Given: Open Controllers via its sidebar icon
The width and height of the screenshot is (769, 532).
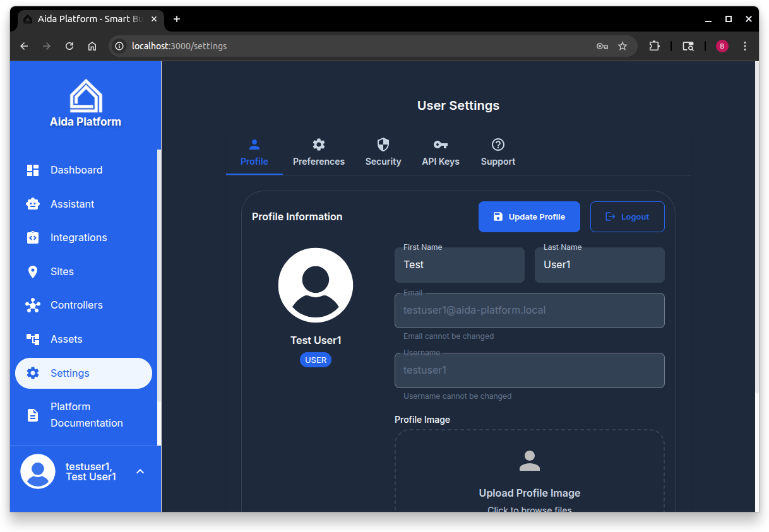Looking at the screenshot, I should pos(32,305).
